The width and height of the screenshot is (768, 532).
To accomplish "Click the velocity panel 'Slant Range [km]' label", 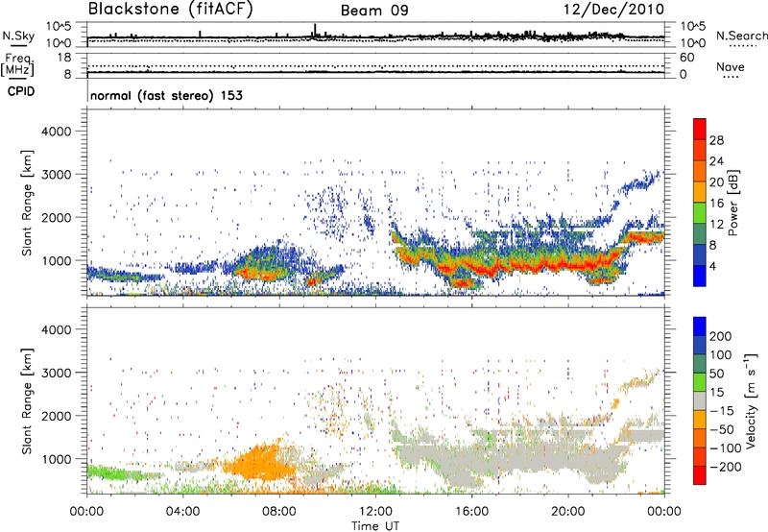I will point(27,400).
